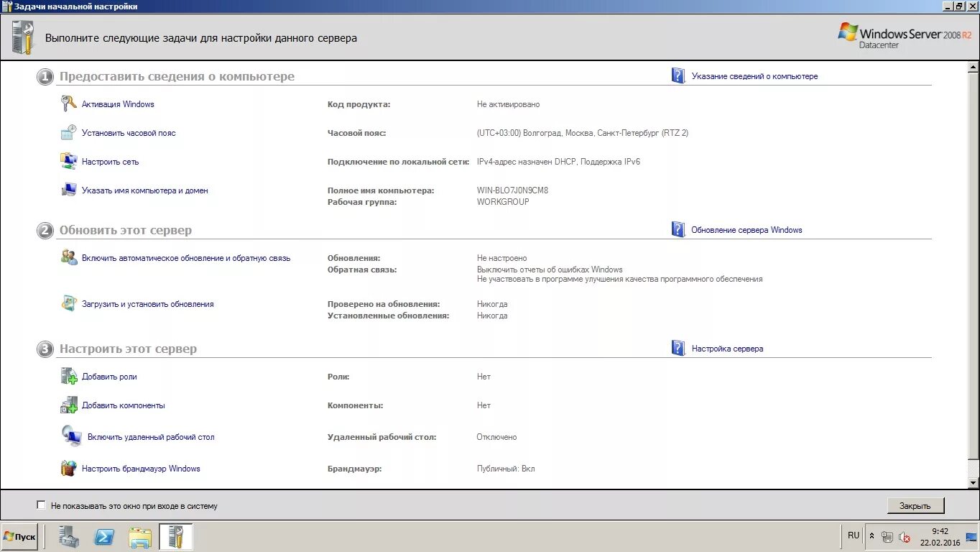Open the Активация Windows link
The image size is (980, 552).
pyautogui.click(x=118, y=104)
